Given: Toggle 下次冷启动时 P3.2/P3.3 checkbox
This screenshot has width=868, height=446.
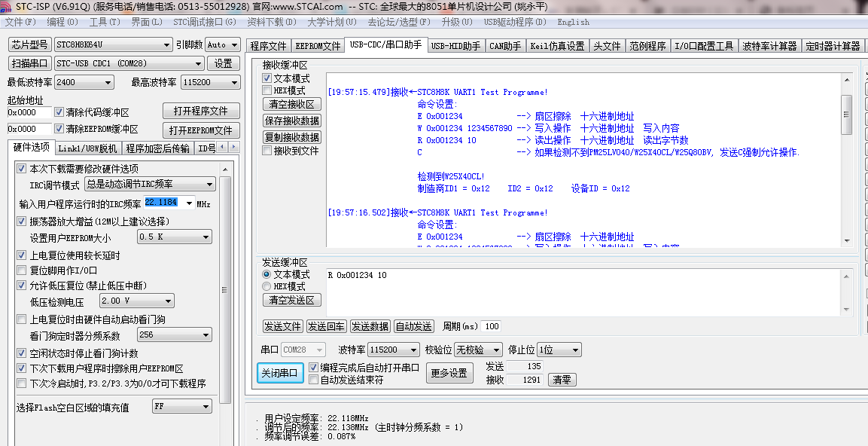Looking at the screenshot, I should point(22,383).
